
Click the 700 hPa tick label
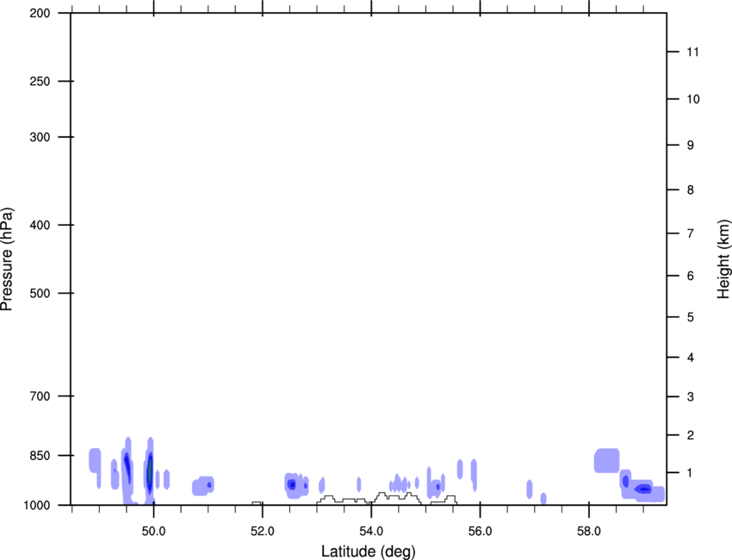click(40, 396)
